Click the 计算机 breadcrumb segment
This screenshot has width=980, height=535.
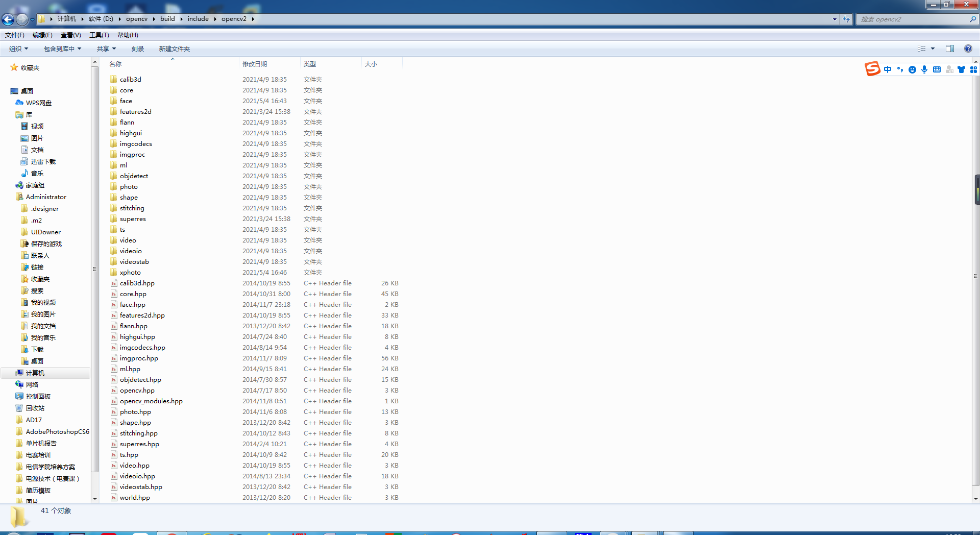coord(67,19)
